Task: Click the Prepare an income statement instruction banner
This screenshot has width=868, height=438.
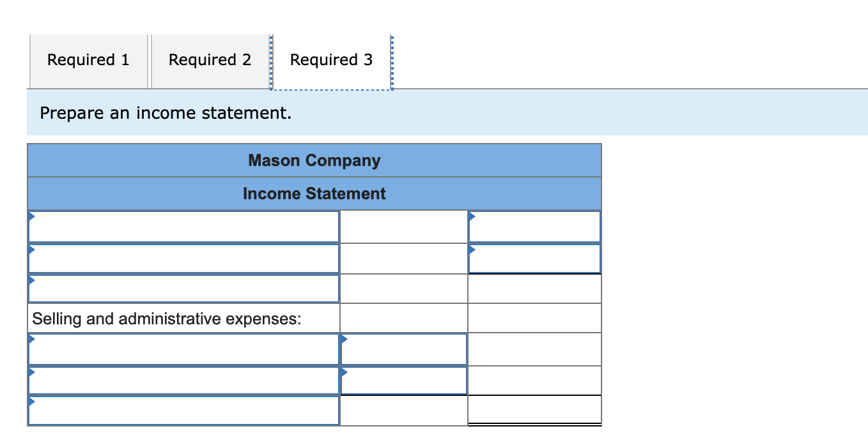Action: coord(165,113)
